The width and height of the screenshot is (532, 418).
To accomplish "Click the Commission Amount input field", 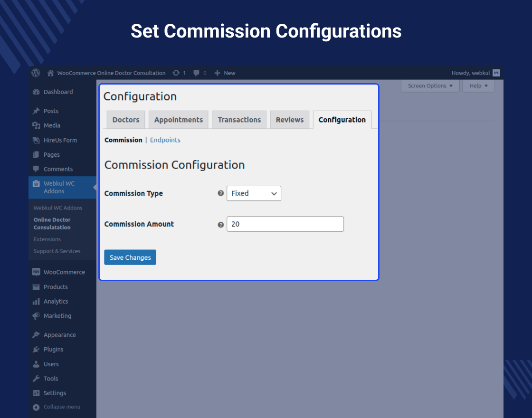I will coord(285,224).
